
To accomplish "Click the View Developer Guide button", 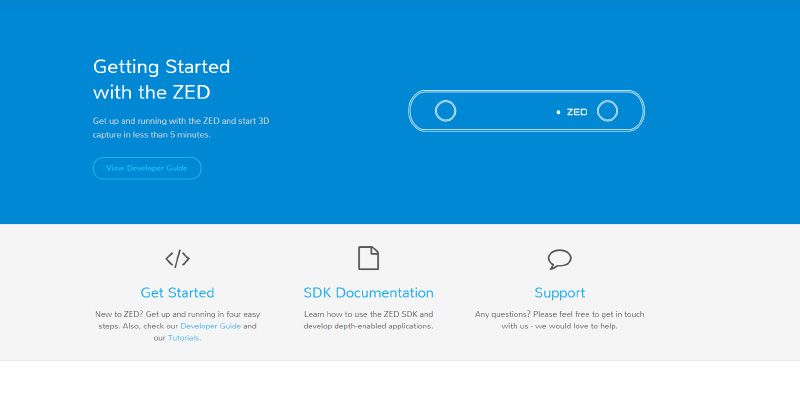I will pos(147,168).
